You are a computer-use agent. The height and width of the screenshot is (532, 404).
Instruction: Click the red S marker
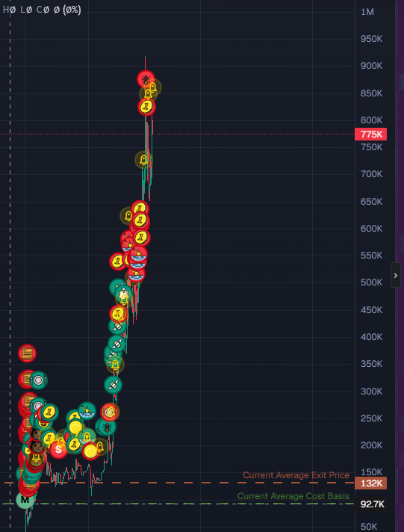(58, 450)
